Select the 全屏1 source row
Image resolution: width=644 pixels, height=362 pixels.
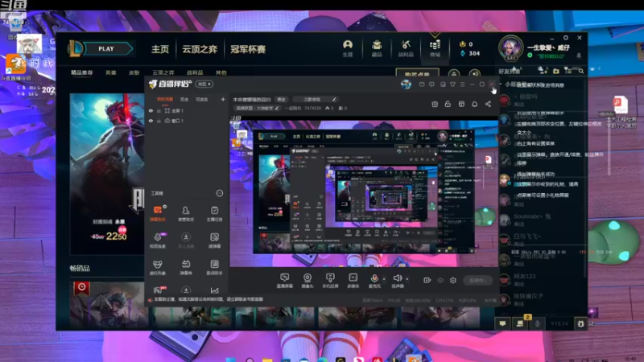(x=187, y=111)
